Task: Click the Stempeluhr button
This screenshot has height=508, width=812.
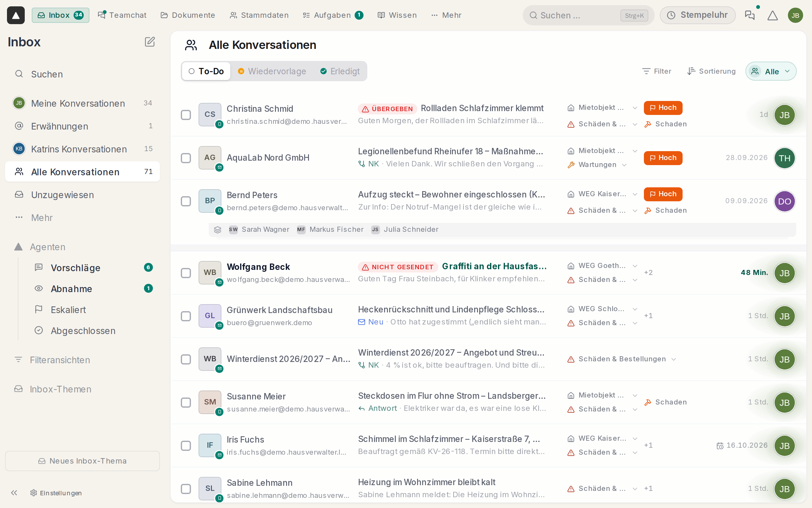Action: click(x=697, y=15)
